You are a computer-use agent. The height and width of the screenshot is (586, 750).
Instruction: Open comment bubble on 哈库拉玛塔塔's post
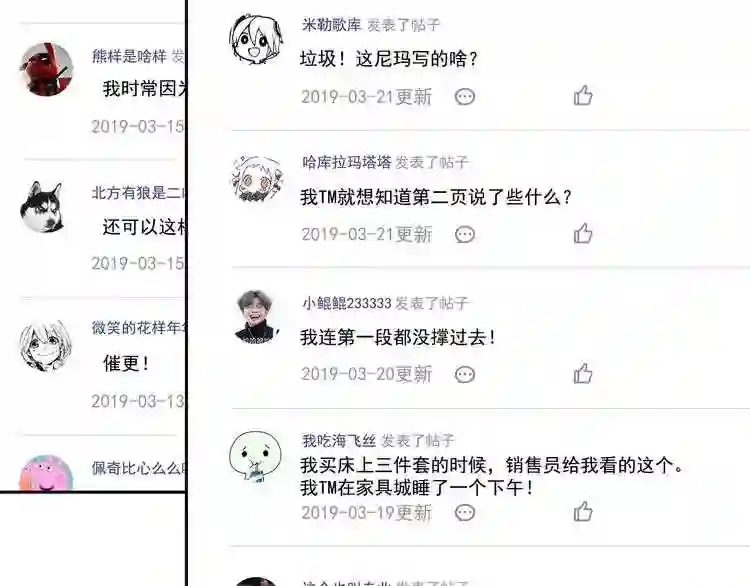(464, 235)
